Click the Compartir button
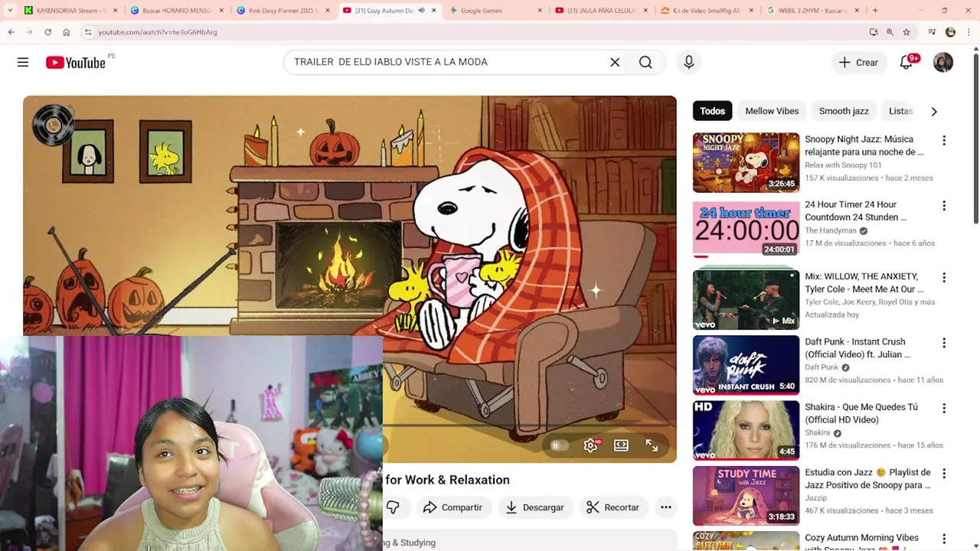Screen dimensions: 980x551 (452, 507)
